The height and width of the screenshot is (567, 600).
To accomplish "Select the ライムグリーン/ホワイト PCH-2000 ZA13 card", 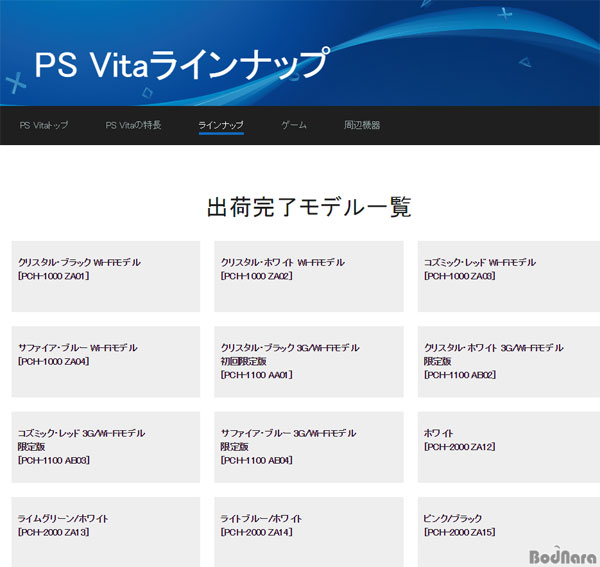I will click(106, 532).
